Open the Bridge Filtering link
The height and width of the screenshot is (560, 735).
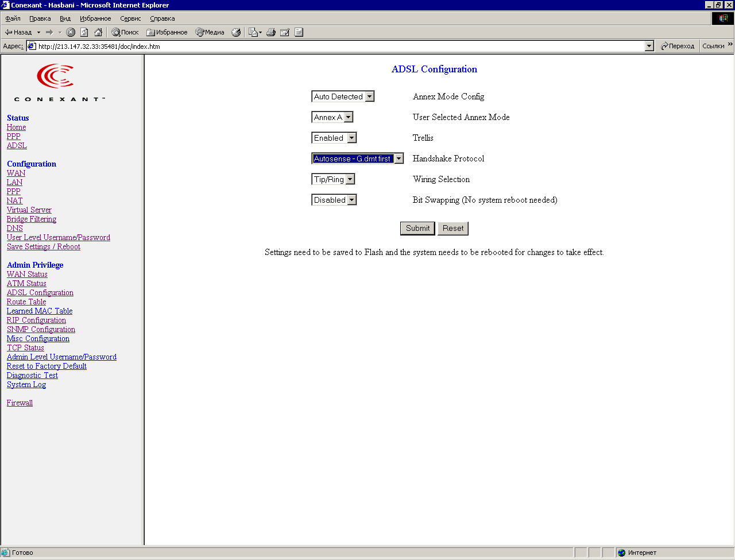click(x=32, y=219)
